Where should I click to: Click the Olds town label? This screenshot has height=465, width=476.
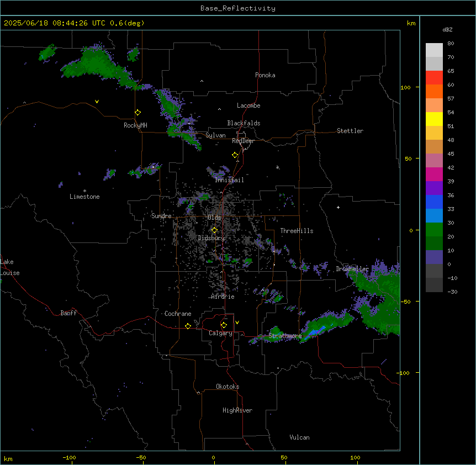click(x=214, y=218)
